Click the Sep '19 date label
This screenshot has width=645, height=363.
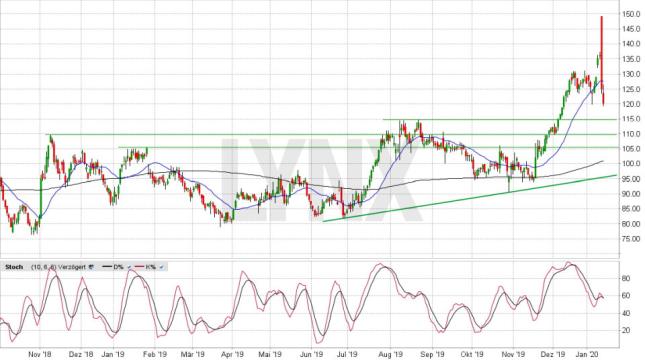click(433, 354)
